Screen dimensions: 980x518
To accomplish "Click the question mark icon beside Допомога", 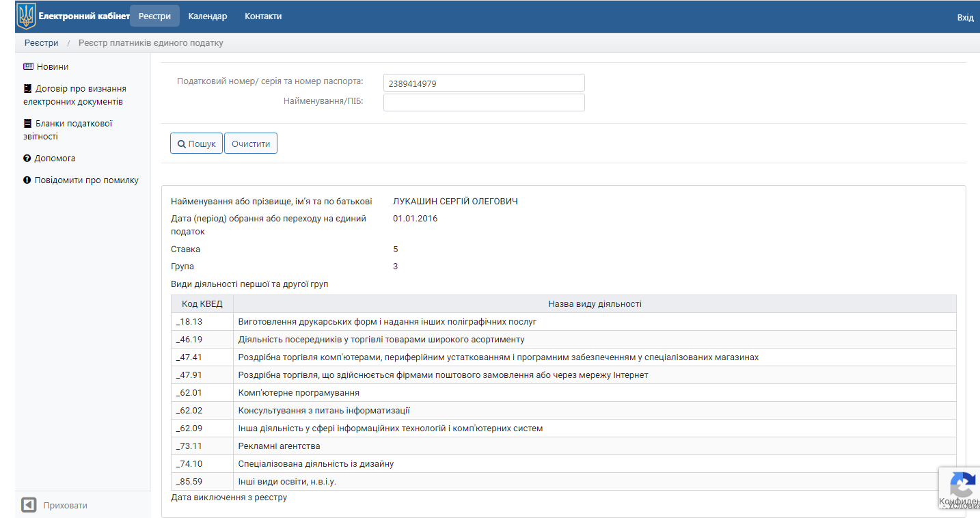I will 27,159.
